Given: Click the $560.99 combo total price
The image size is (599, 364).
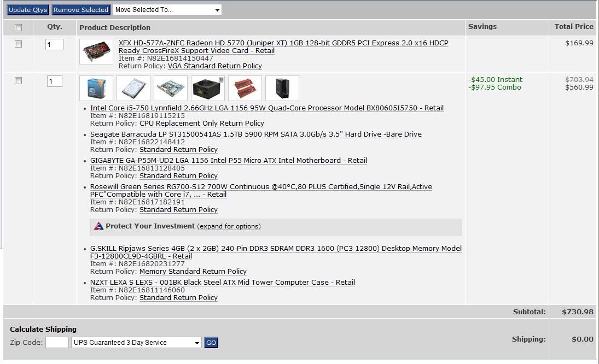Looking at the screenshot, I should tap(579, 87).
